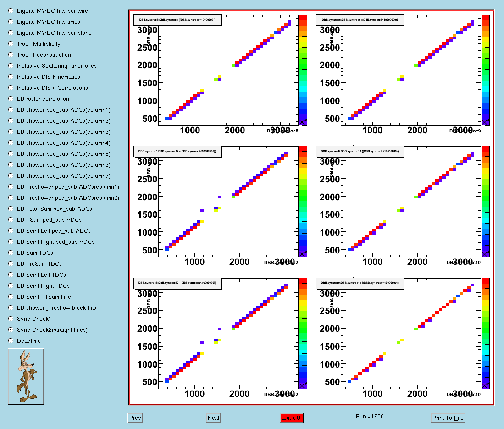Click syncroc5:syncroc9 plot title box
Screen dimensions: 504x429
360,20
